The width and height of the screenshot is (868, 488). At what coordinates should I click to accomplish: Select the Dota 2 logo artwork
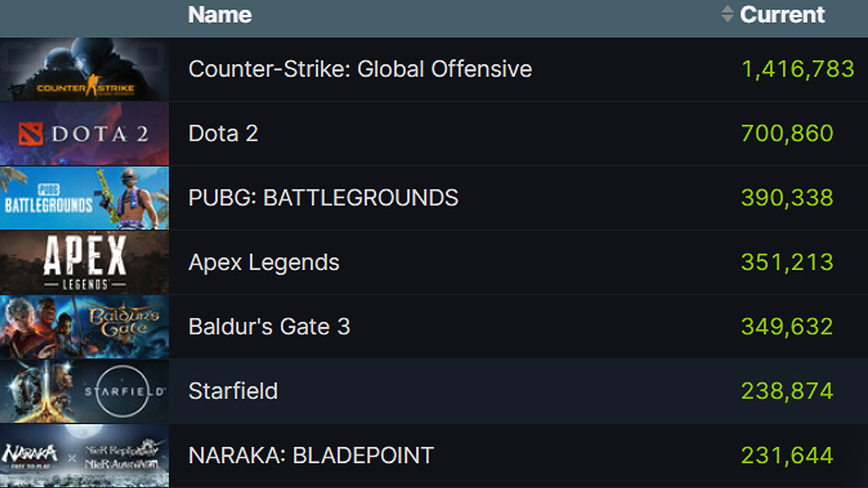tap(84, 133)
